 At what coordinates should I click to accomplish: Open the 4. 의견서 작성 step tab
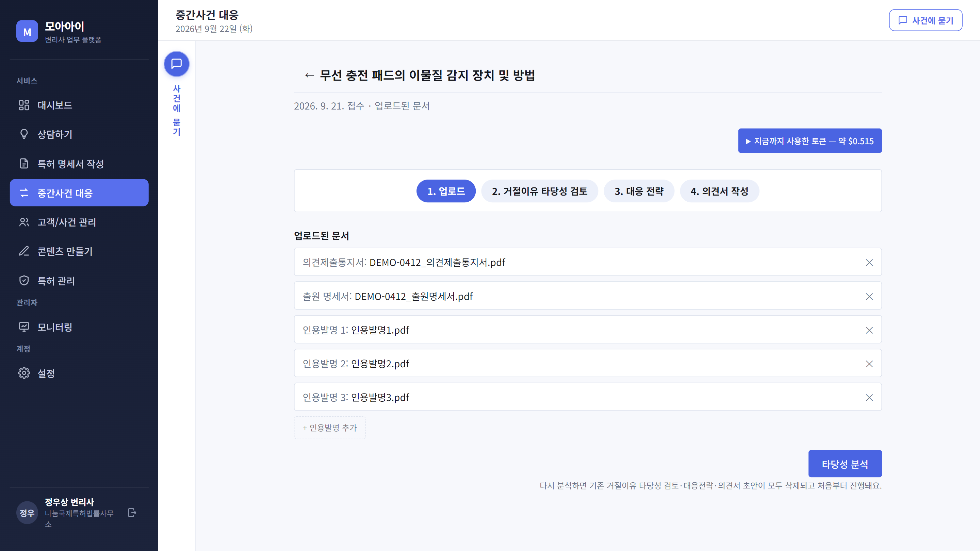tap(719, 191)
